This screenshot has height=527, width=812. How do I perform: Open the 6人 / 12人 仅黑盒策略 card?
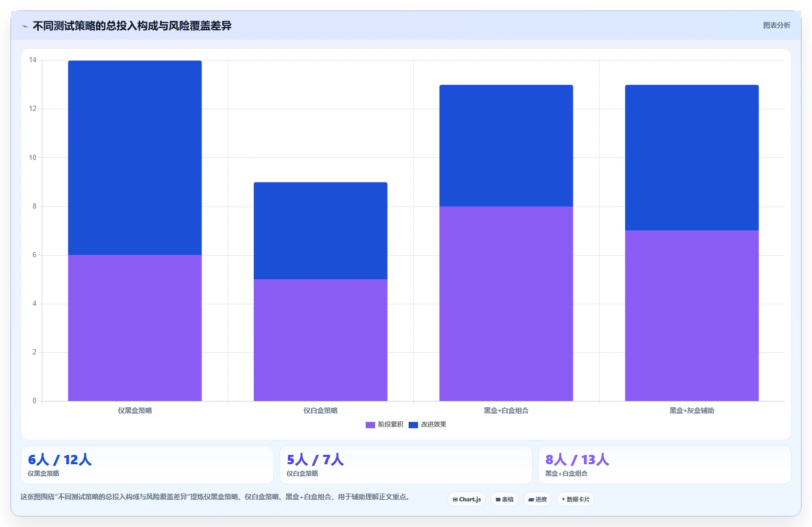point(147,465)
